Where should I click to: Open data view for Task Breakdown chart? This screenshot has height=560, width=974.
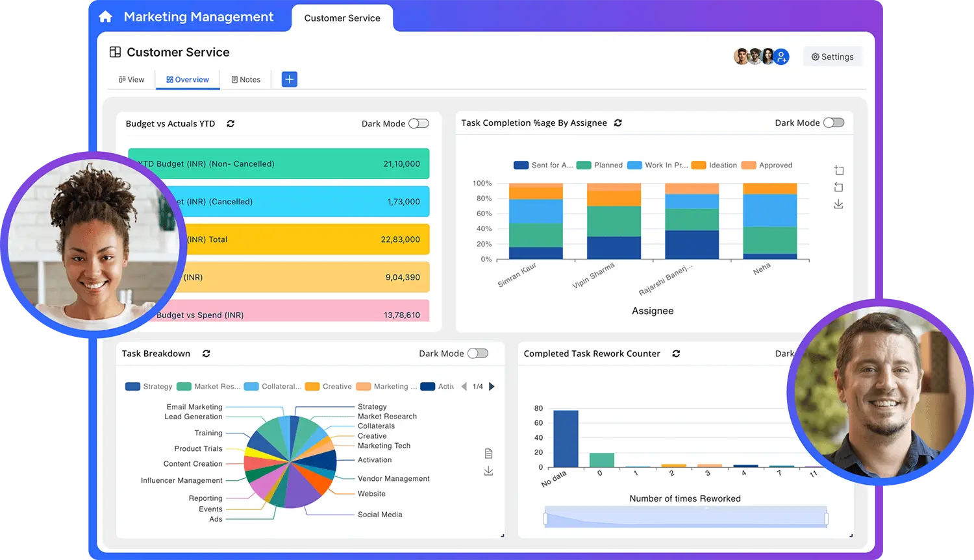[x=488, y=454]
